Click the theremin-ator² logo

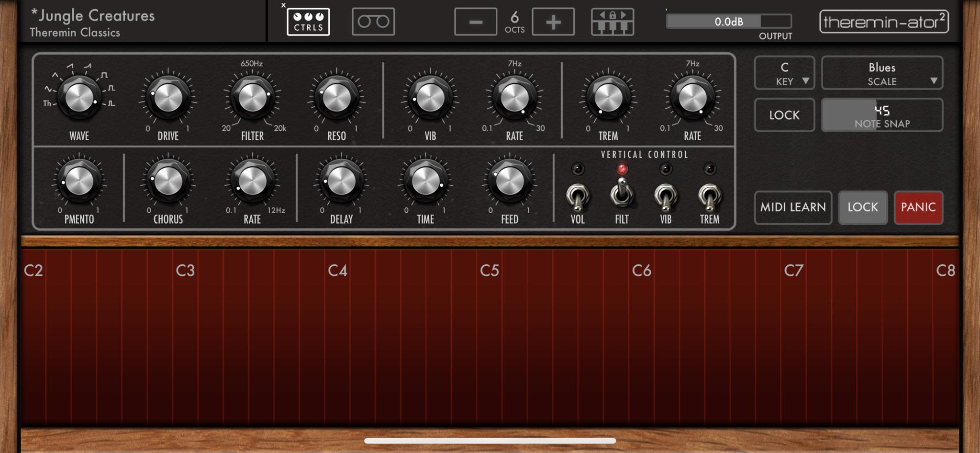884,22
